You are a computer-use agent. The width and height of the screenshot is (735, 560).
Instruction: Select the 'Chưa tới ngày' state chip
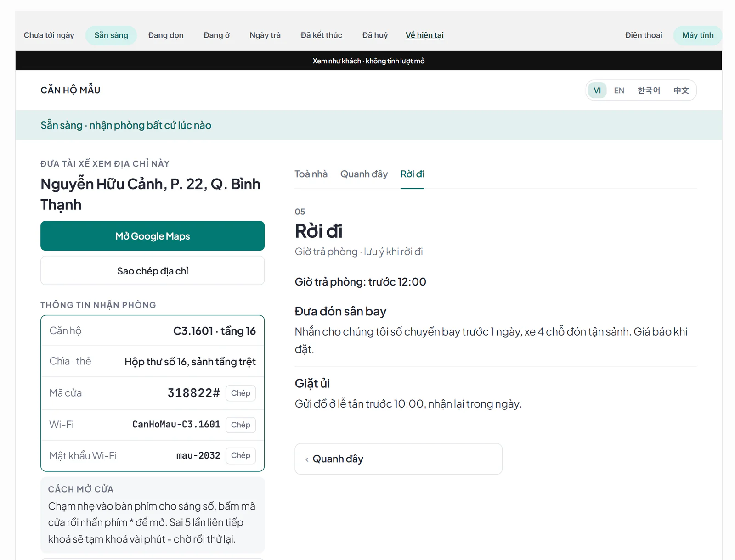pos(49,35)
